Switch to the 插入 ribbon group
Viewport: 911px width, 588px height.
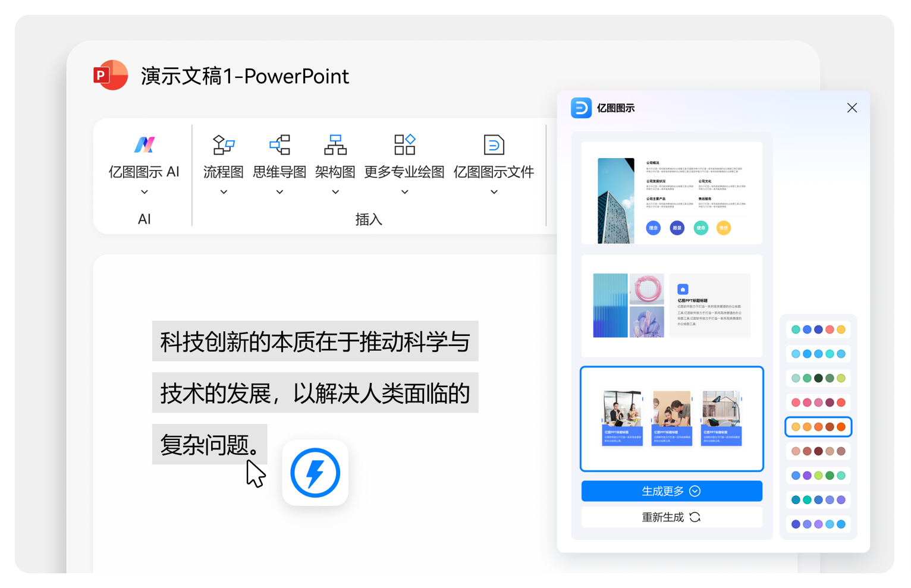(x=369, y=219)
